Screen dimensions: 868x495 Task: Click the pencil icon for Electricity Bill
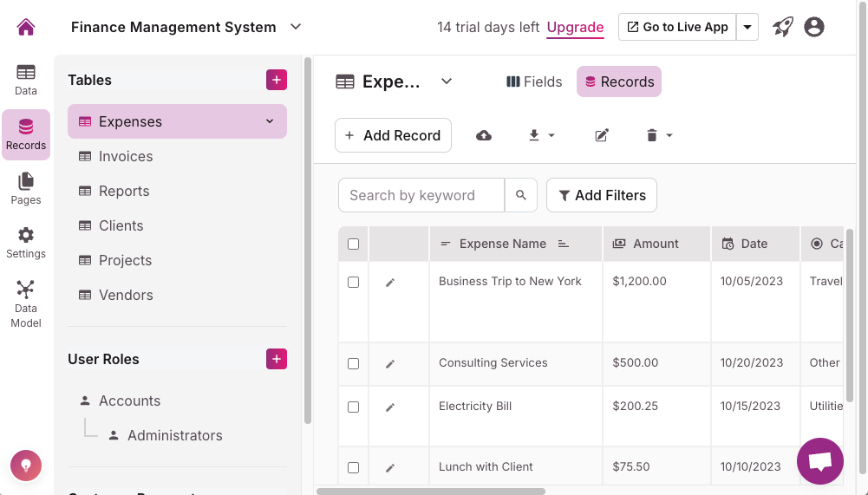[x=390, y=407]
